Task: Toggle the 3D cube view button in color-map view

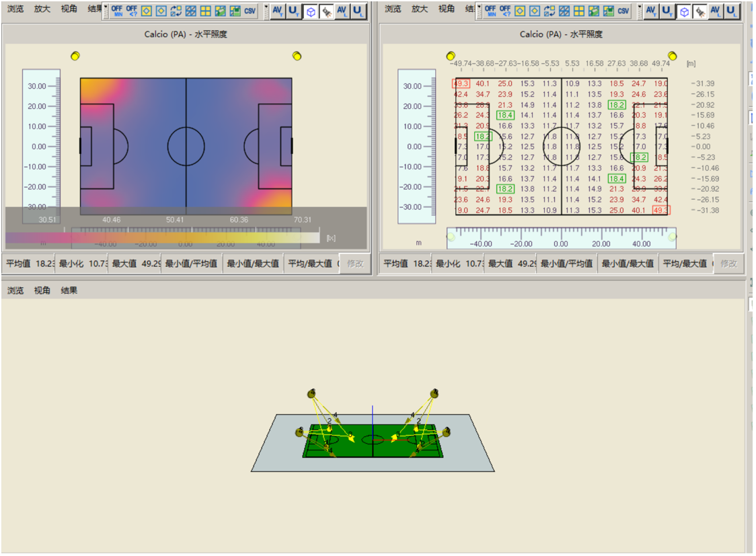Action: pyautogui.click(x=311, y=11)
